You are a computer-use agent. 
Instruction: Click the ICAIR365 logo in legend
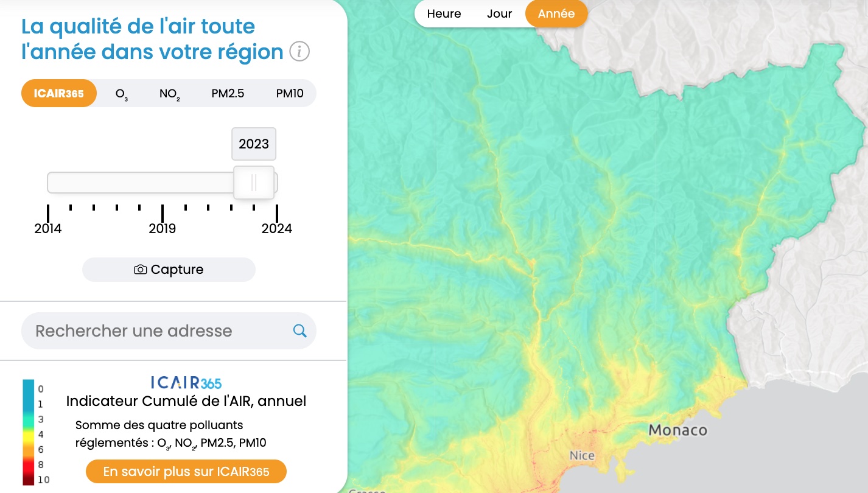point(186,382)
